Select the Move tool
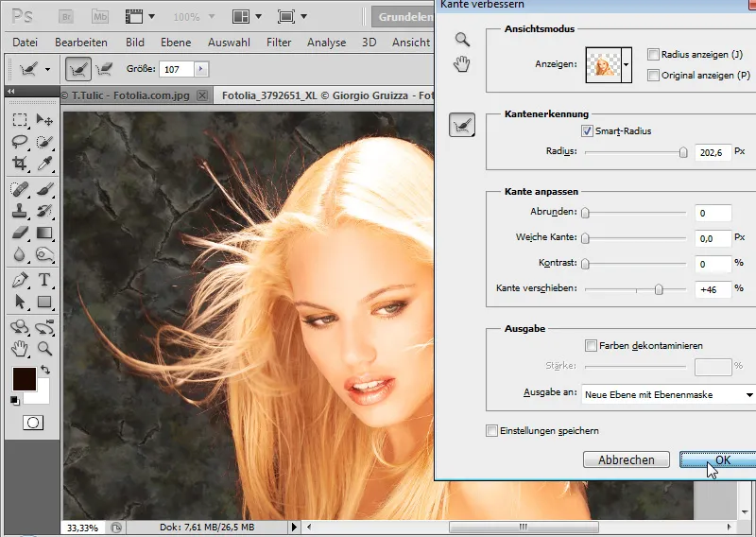The image size is (756, 537). click(x=44, y=120)
